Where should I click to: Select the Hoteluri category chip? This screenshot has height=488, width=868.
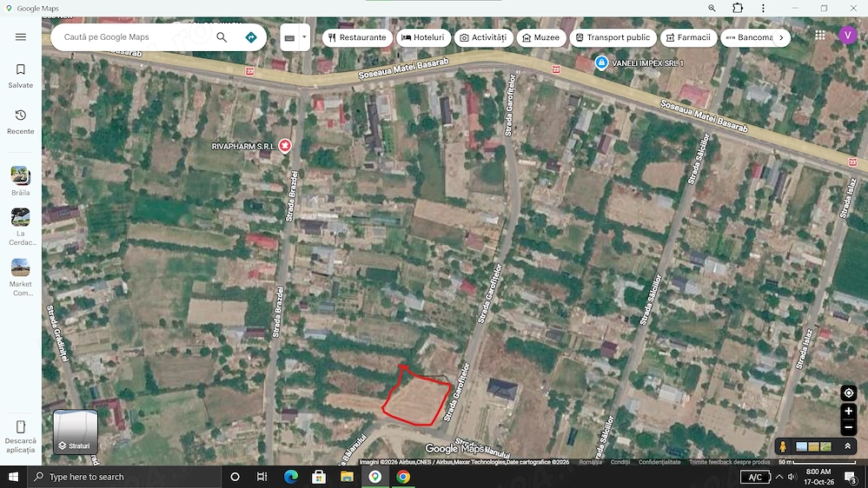[x=423, y=37]
